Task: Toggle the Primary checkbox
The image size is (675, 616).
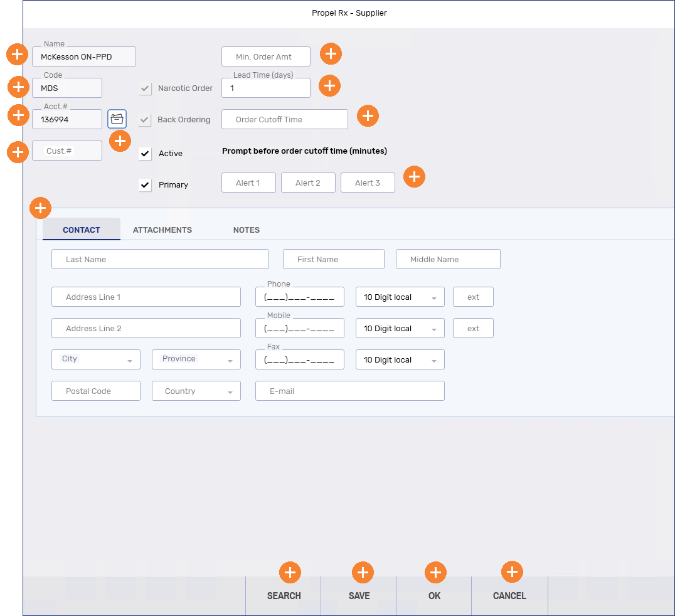Action: point(146,185)
